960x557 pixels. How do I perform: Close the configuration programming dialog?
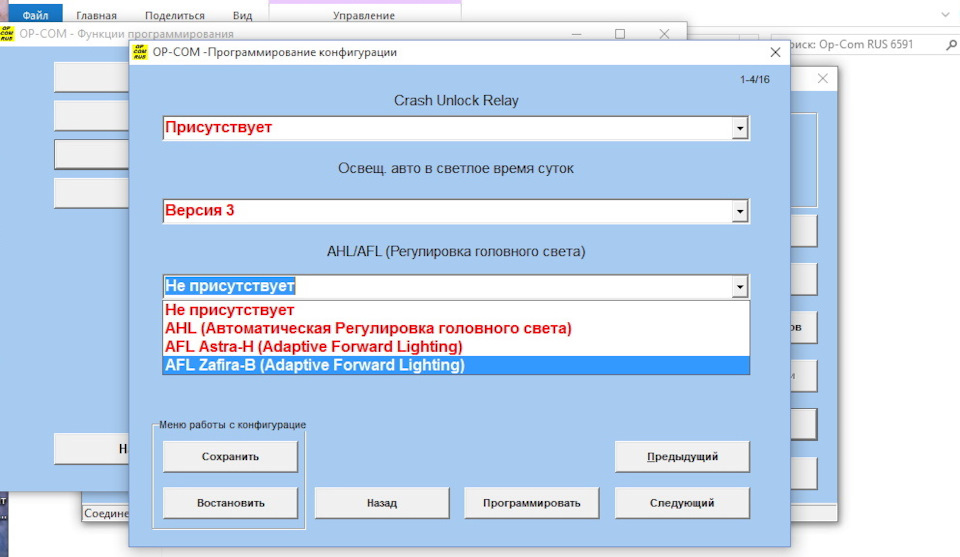(774, 52)
